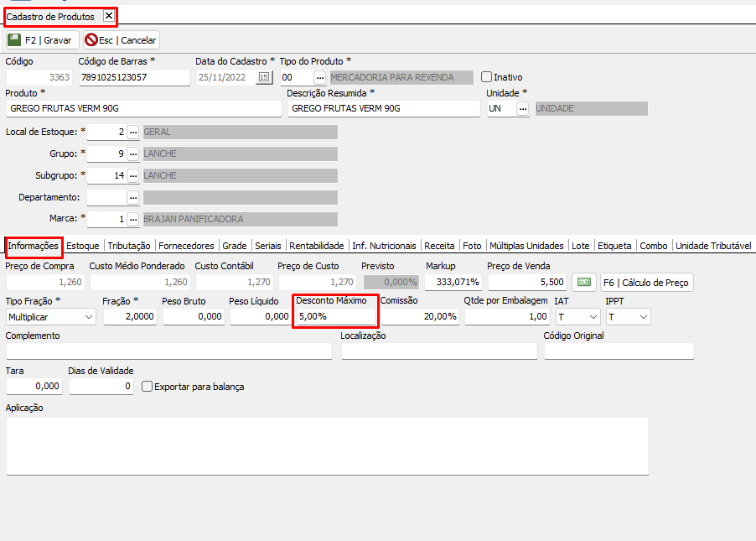756x541 pixels.
Task: Open the IAT dropdown list
Action: 593,317
